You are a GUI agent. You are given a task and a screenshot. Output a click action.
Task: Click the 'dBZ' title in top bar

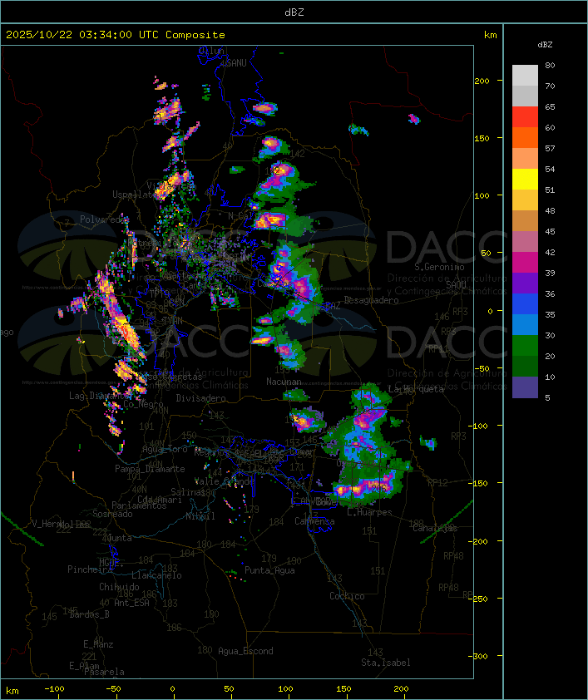[x=294, y=12]
